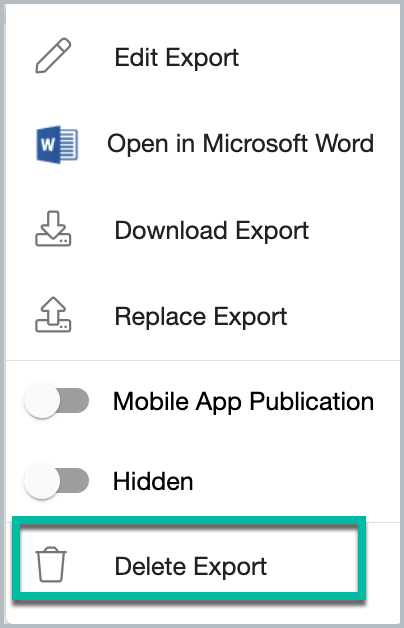
Task: Click the Mobile App Publication label
Action: [243, 401]
